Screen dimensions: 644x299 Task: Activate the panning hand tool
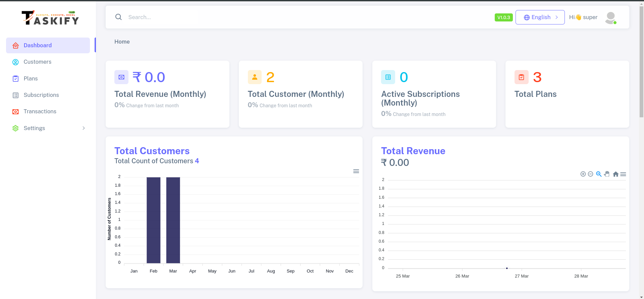pos(607,174)
